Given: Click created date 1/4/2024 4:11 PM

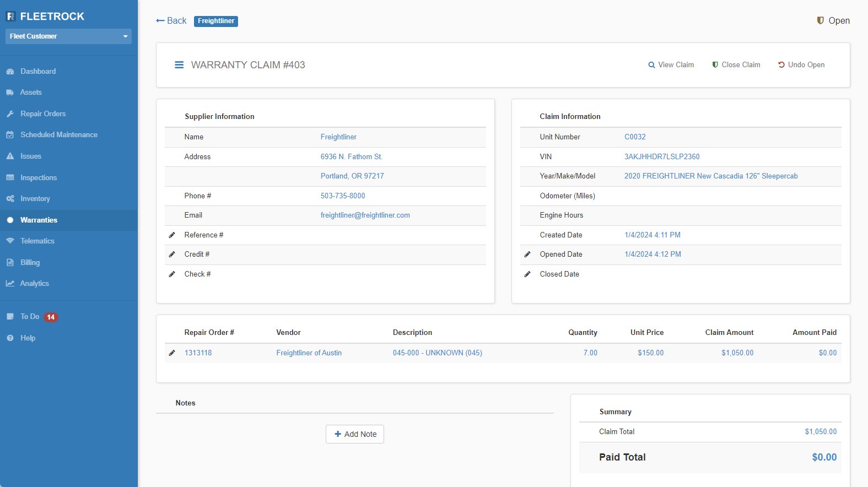Looking at the screenshot, I should 653,235.
